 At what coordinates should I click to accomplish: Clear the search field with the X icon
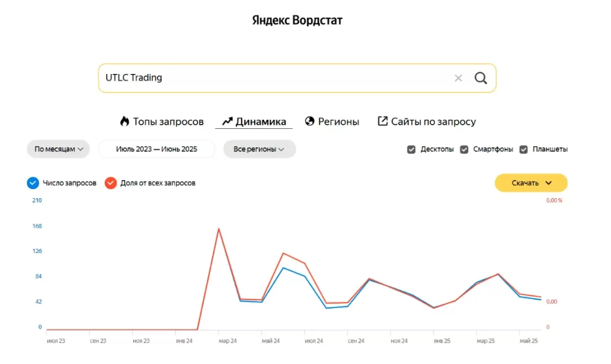coord(458,78)
